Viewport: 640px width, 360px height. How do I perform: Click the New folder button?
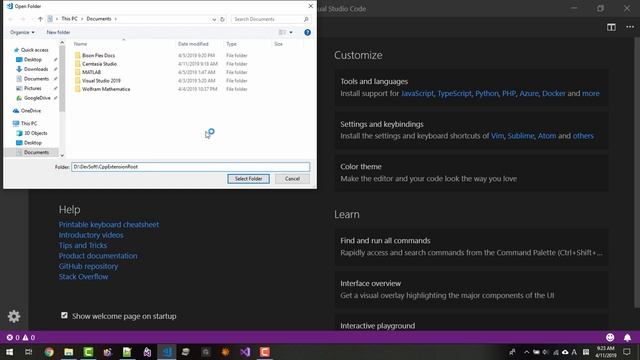58,32
